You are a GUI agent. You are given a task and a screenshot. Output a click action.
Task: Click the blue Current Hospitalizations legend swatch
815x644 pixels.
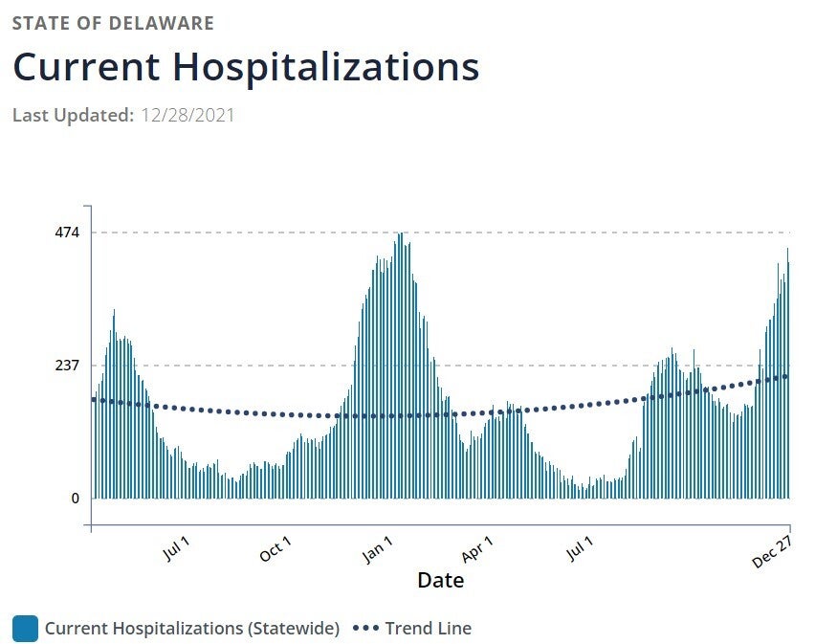point(25,629)
